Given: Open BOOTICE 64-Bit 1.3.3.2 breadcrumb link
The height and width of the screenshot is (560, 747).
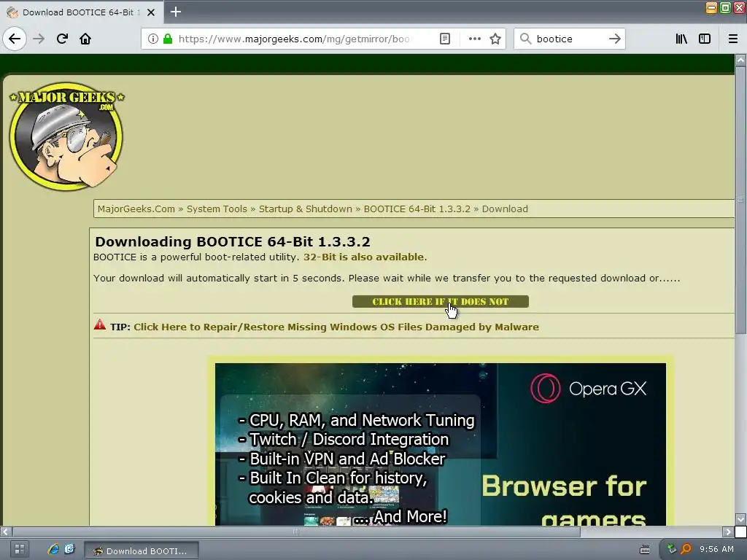Looking at the screenshot, I should (417, 209).
